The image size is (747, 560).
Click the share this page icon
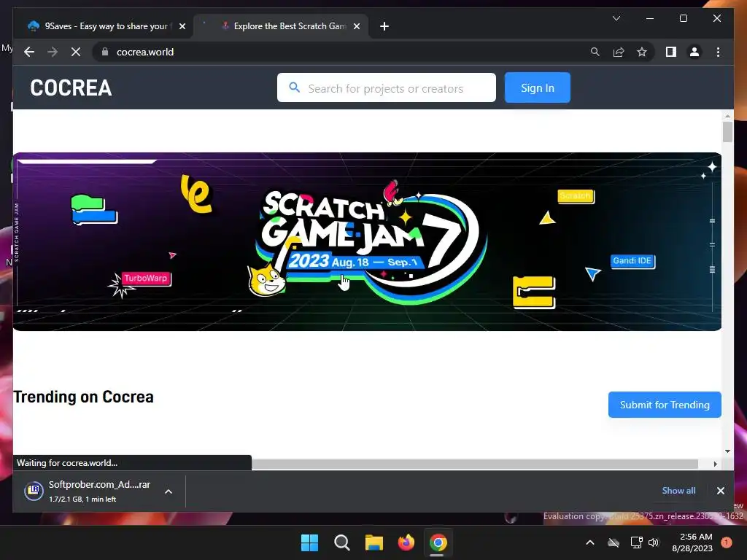tap(619, 52)
